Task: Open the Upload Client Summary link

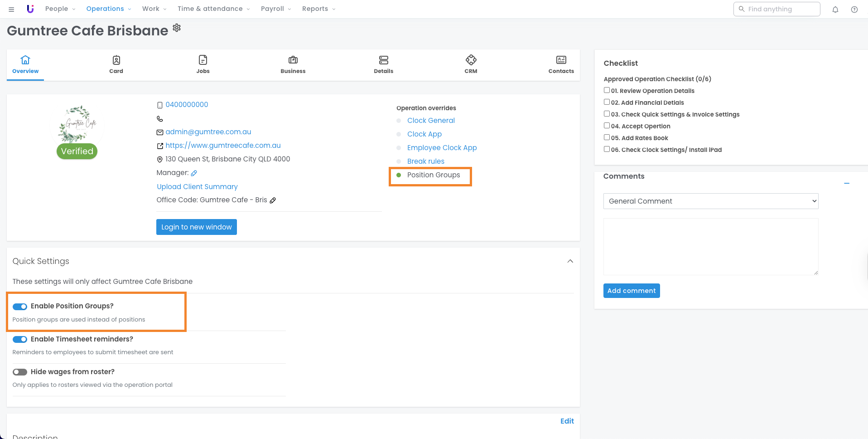Action: pyautogui.click(x=197, y=186)
